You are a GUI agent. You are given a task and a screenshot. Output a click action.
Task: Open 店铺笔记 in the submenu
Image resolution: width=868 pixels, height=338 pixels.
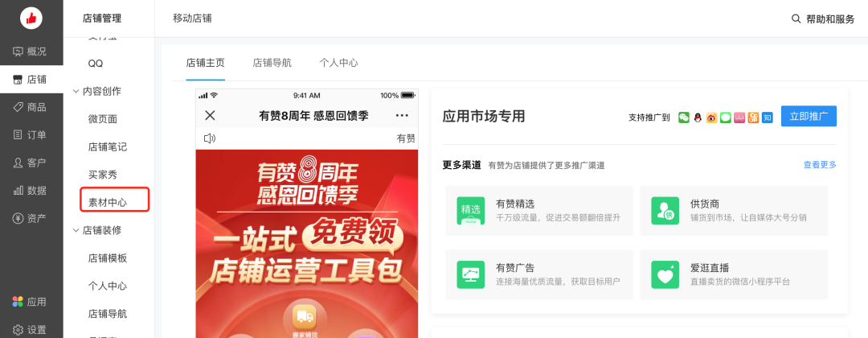coord(108,147)
